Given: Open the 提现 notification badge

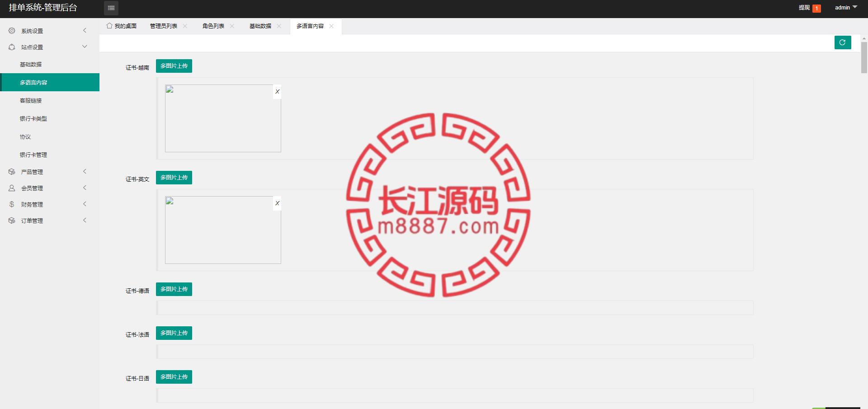Looking at the screenshot, I should tap(816, 8).
